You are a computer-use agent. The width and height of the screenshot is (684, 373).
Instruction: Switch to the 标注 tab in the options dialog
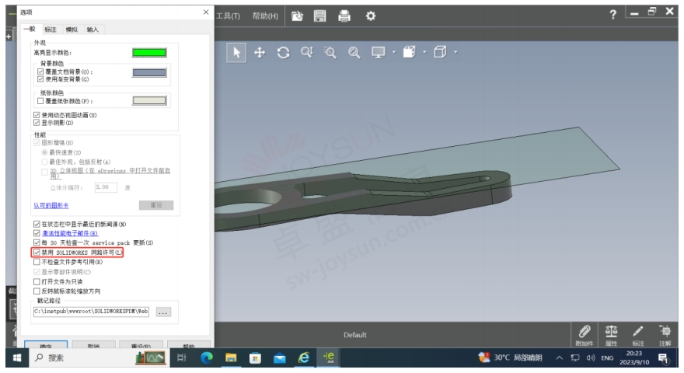point(50,29)
